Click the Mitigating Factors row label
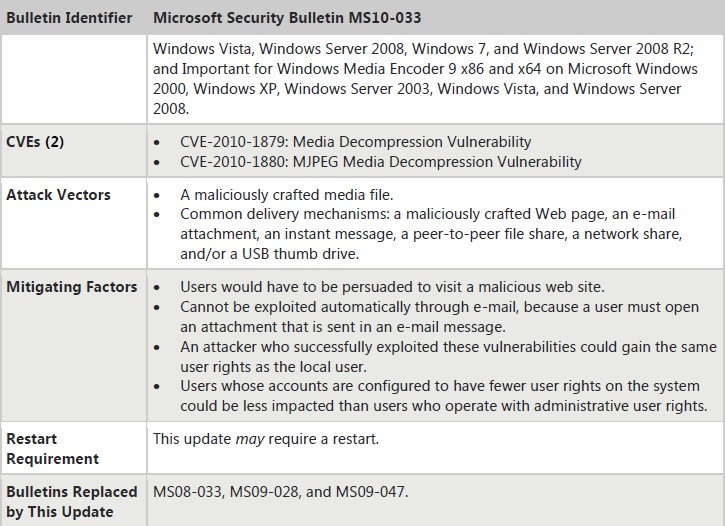 pos(72,287)
